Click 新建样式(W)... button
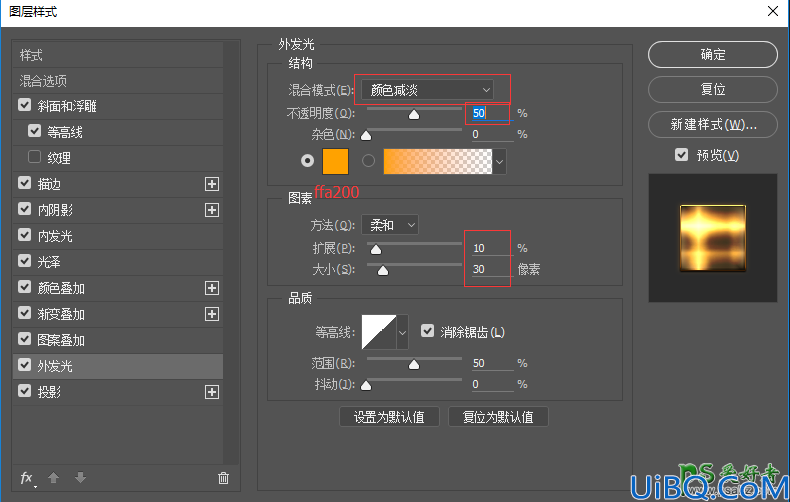This screenshot has width=790, height=502. [x=712, y=124]
